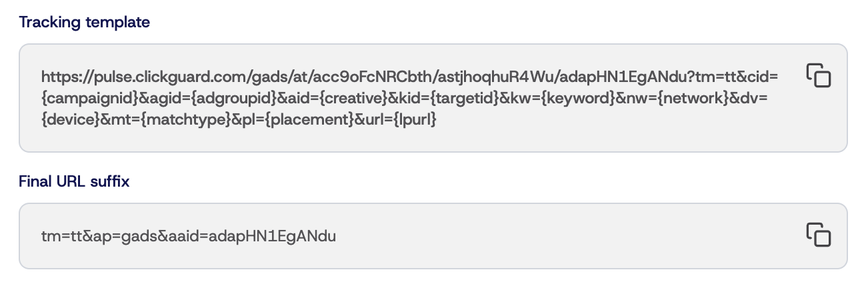Copy the Final URL suffix value
The width and height of the screenshot is (868, 292).
point(818,235)
